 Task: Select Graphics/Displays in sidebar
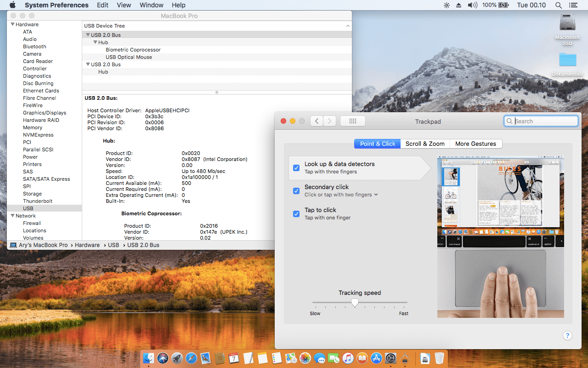45,113
